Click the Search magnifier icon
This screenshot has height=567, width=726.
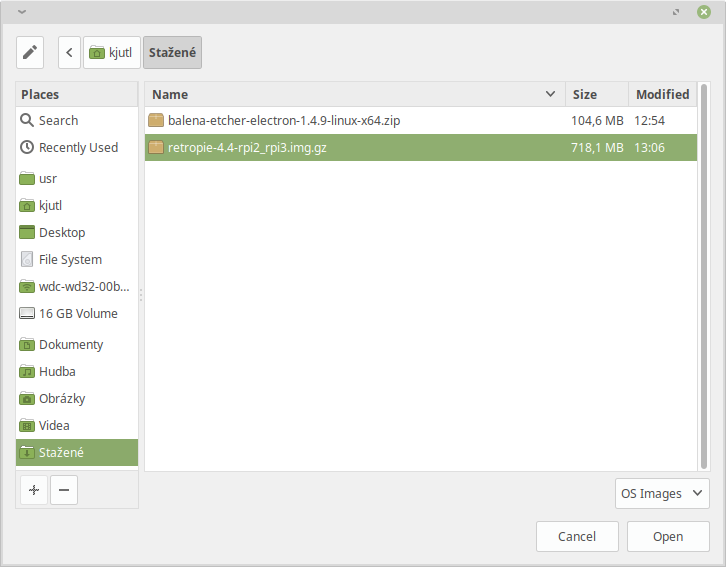click(27, 120)
